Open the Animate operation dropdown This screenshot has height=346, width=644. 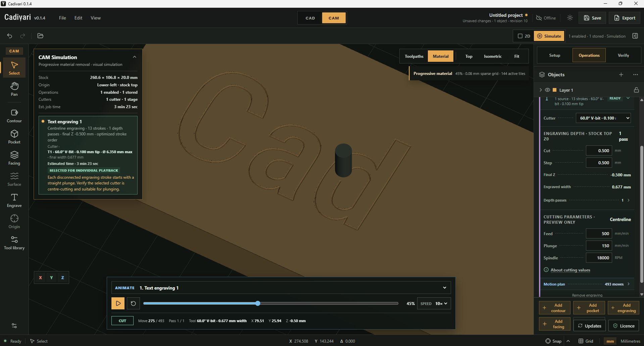click(x=281, y=288)
